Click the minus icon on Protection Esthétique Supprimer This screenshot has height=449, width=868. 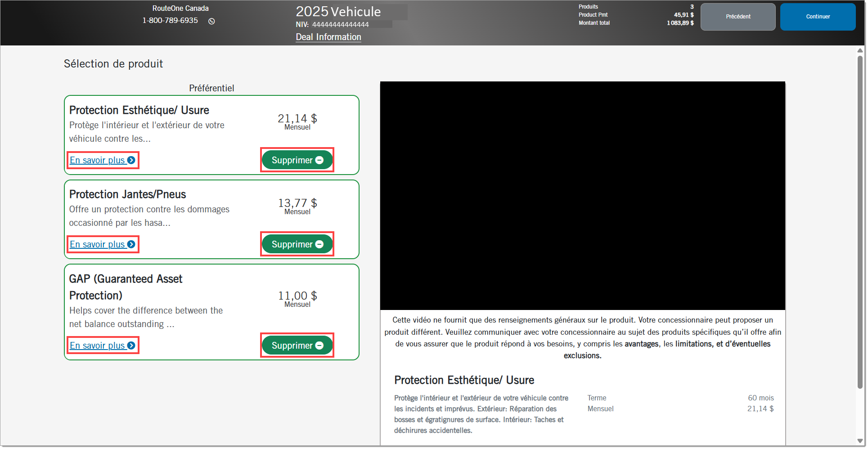tap(319, 160)
